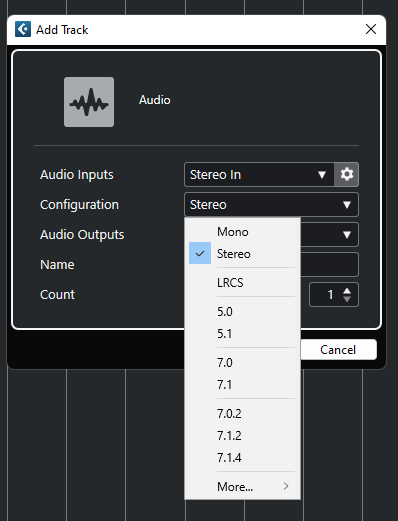Expand the Audio Inputs Stereo In dropdown
The width and height of the screenshot is (398, 521).
[259, 174]
